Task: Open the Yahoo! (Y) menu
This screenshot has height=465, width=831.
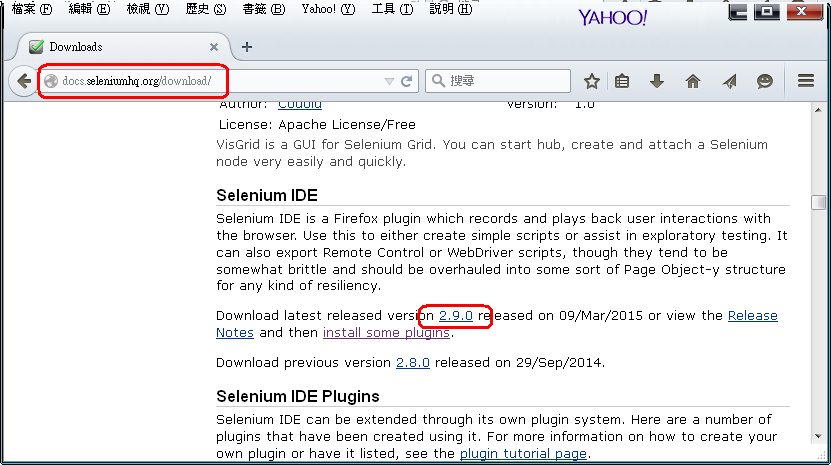Action: (x=328, y=8)
